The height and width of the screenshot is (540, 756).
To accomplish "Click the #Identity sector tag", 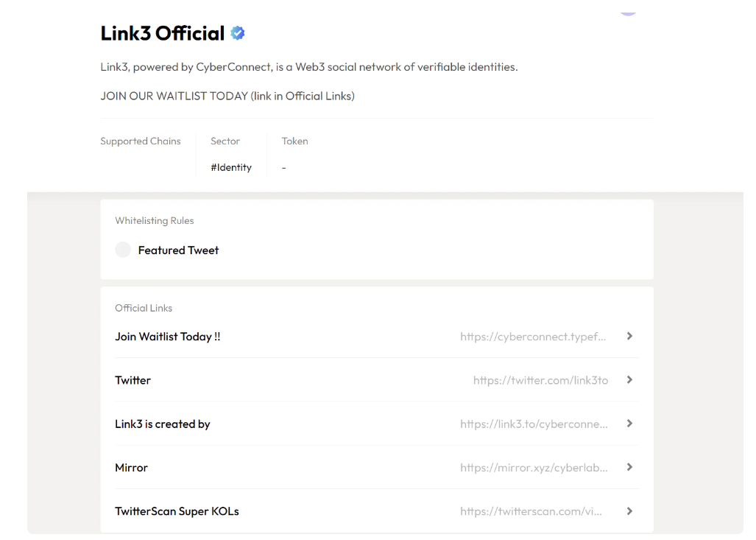I will (x=231, y=167).
